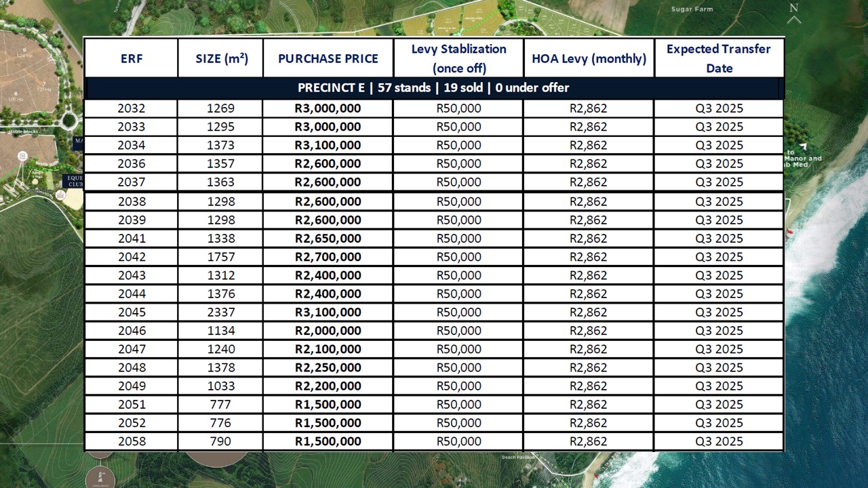Click ERF number 2037
Image resolution: width=868 pixels, height=488 pixels.
coord(132,182)
